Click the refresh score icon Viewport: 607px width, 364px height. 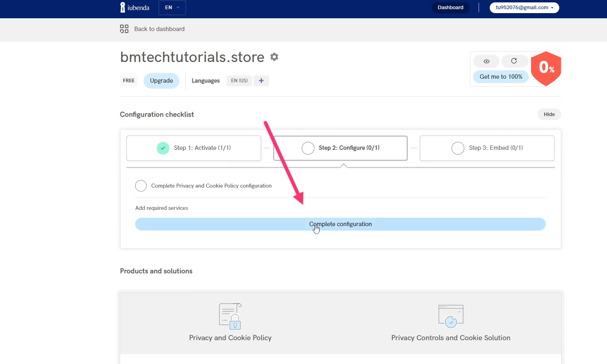[514, 61]
